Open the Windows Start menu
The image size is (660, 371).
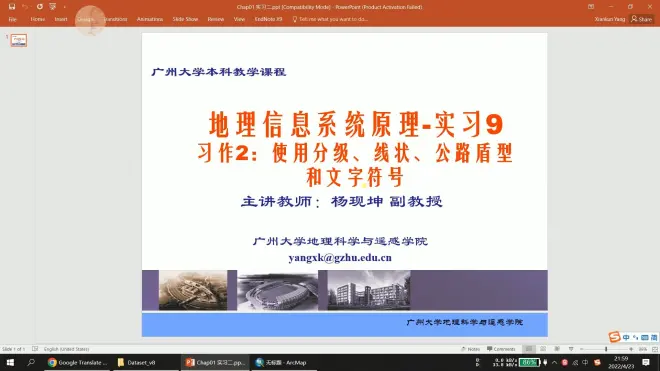point(10,363)
